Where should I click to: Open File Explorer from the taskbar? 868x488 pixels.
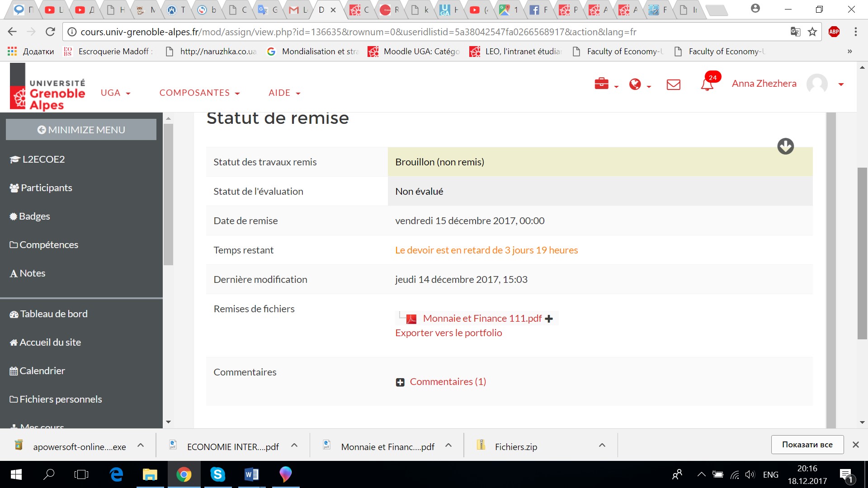(150, 474)
